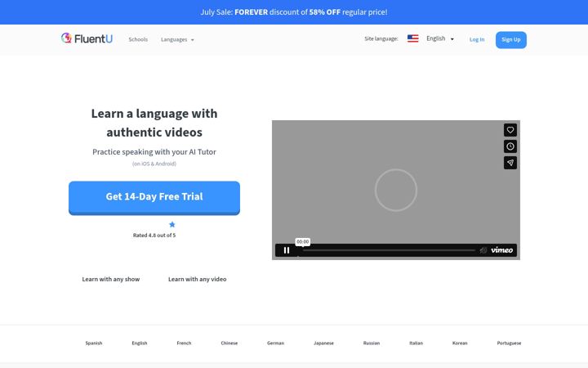The width and height of the screenshot is (588, 368).
Task: Click the July Sale banner
Action: coord(294,12)
